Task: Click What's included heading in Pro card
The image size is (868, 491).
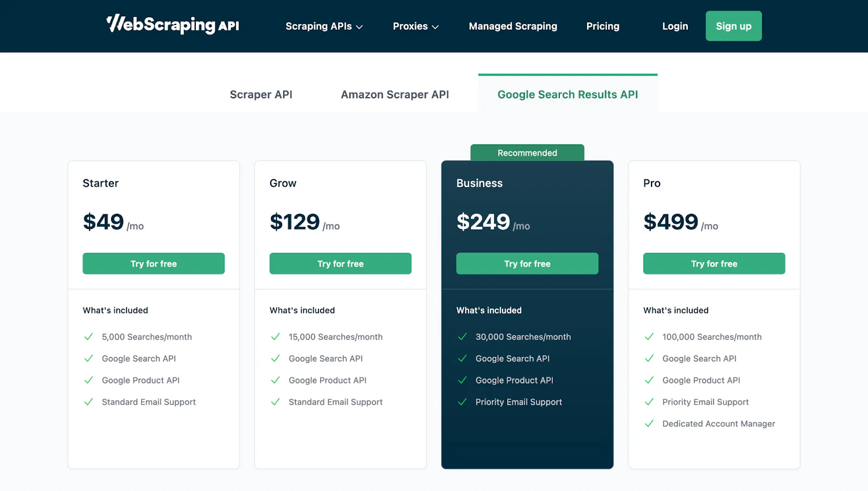Action: coord(676,310)
